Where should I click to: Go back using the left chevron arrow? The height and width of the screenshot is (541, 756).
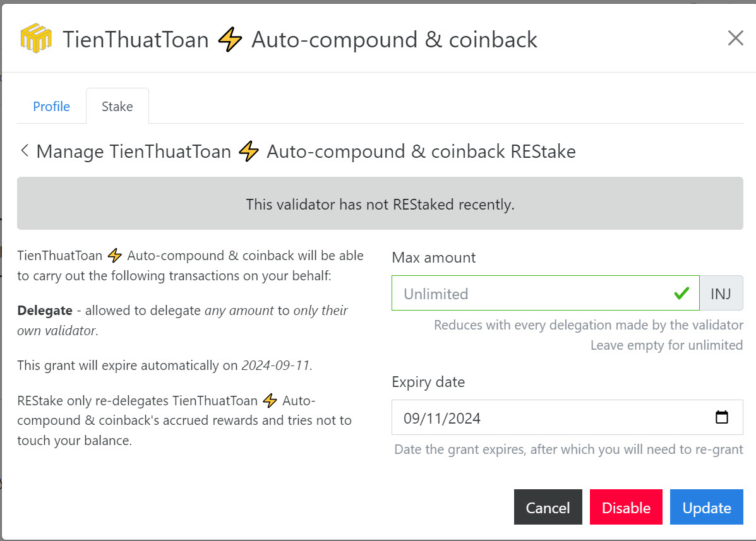click(x=25, y=151)
